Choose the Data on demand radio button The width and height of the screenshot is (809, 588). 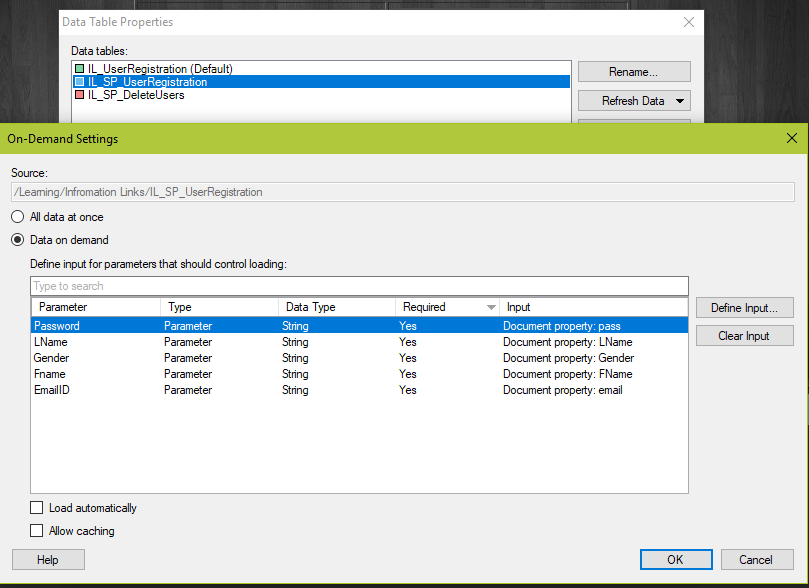pyautogui.click(x=17, y=240)
